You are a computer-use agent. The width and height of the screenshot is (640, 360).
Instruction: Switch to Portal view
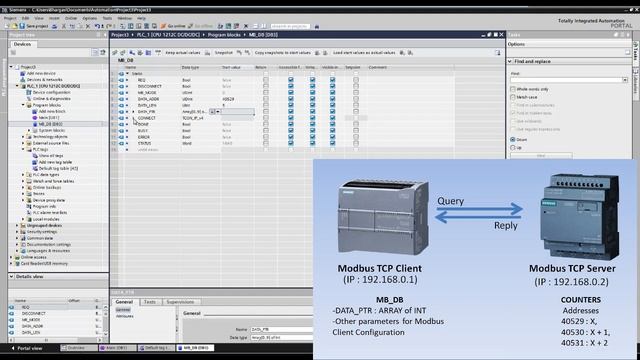[26, 348]
